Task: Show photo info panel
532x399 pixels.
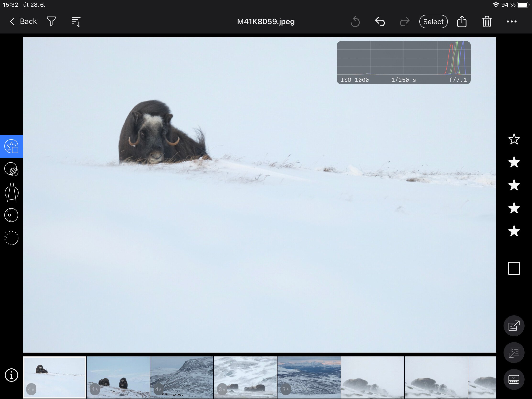Action: pos(11,375)
